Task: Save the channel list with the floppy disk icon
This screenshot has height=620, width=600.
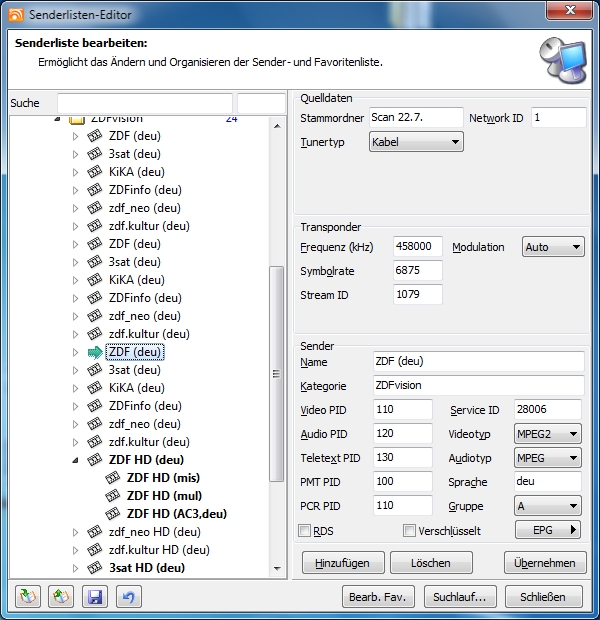Action: (x=95, y=597)
